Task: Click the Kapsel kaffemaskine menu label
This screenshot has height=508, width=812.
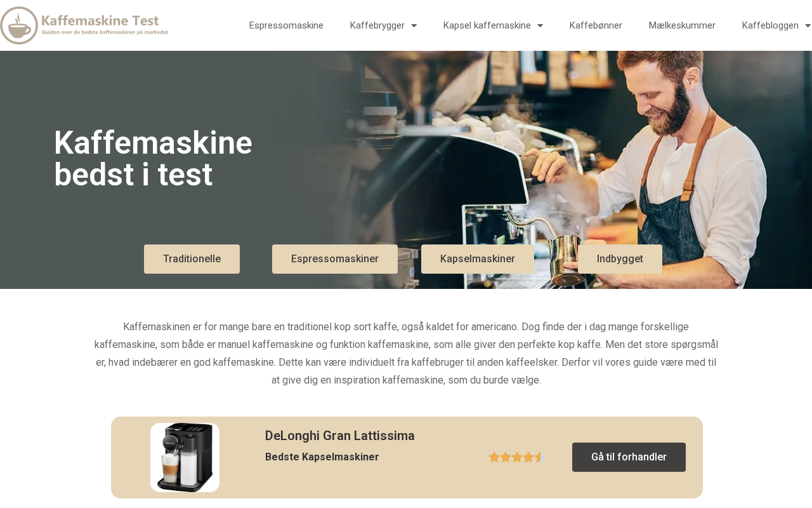Action: [487, 25]
